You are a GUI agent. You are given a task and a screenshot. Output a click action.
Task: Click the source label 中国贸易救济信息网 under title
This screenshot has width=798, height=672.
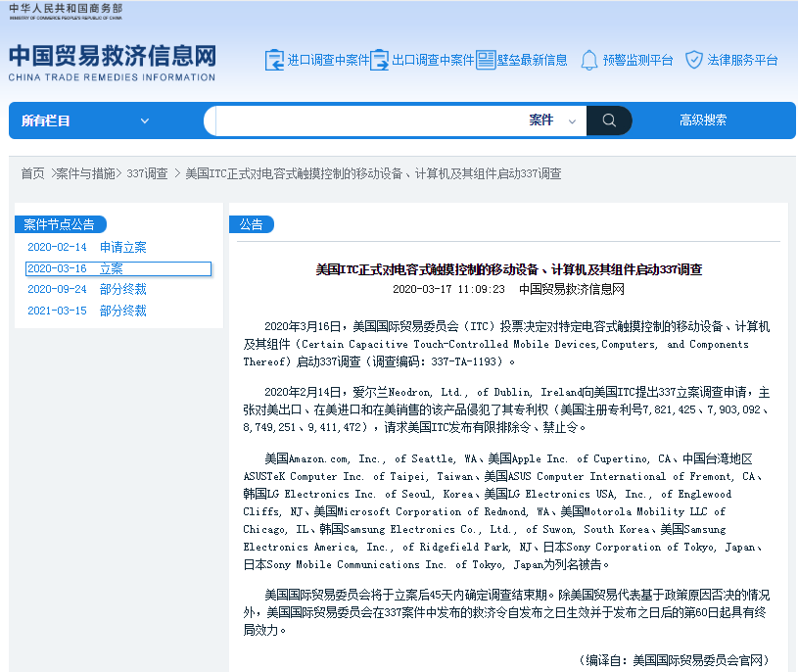click(572, 289)
